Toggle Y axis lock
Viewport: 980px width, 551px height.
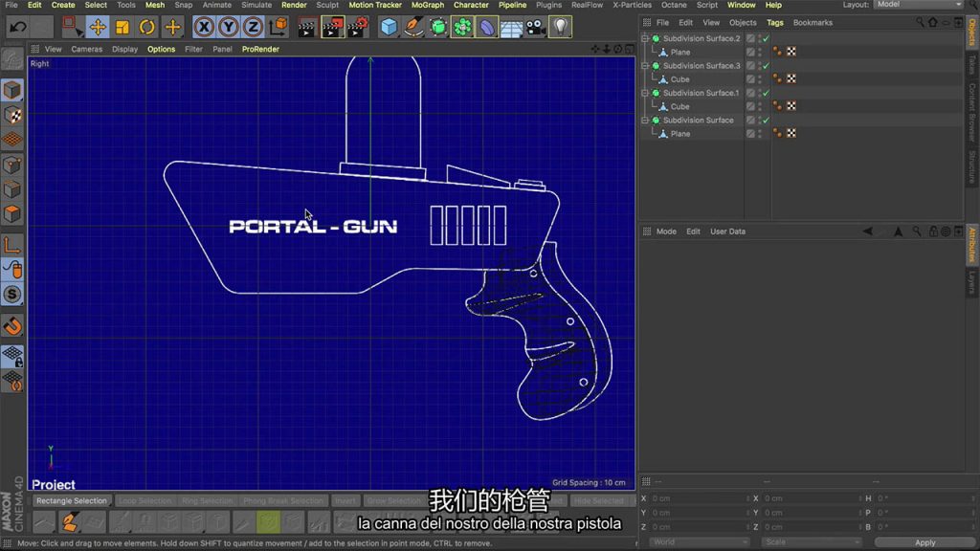pyautogui.click(x=228, y=27)
